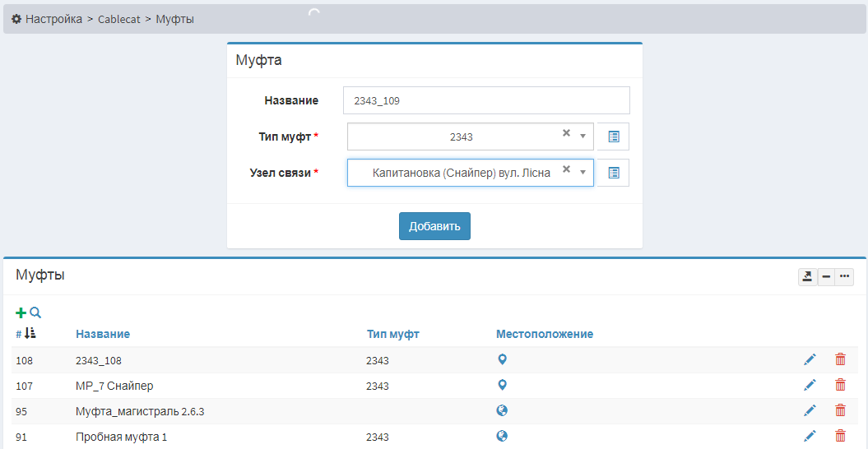Toggle sort order on # column
The width and height of the screenshot is (868, 449).
click(30, 333)
